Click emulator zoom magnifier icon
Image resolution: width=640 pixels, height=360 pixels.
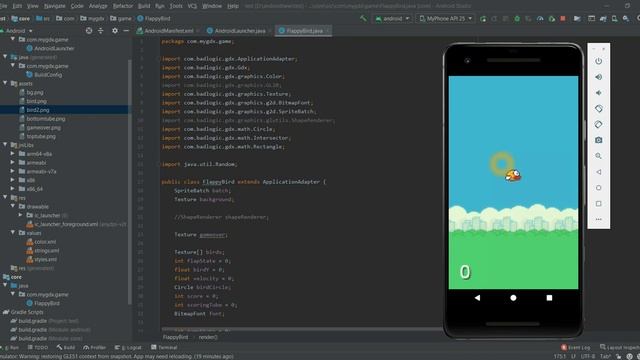[598, 156]
